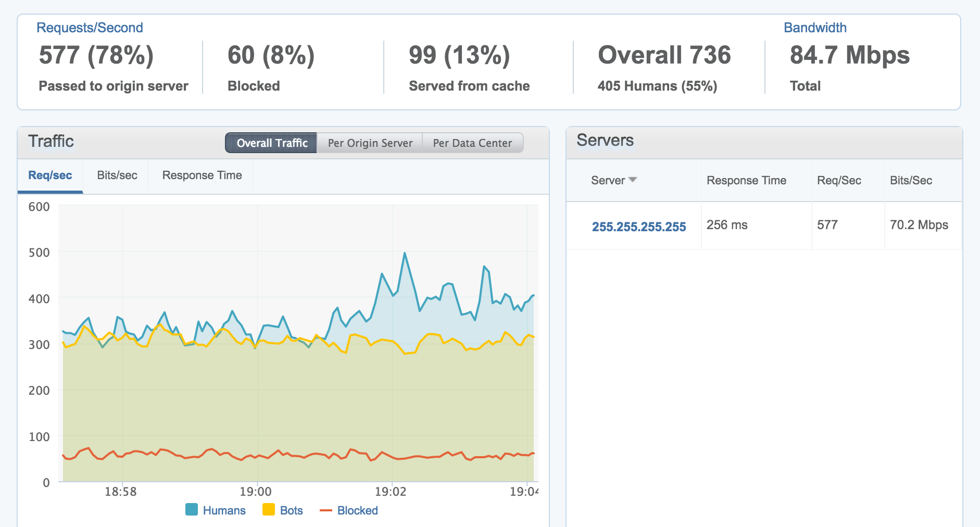Click the Humans legend color swatch
The width and height of the screenshot is (980, 527).
coord(192,510)
